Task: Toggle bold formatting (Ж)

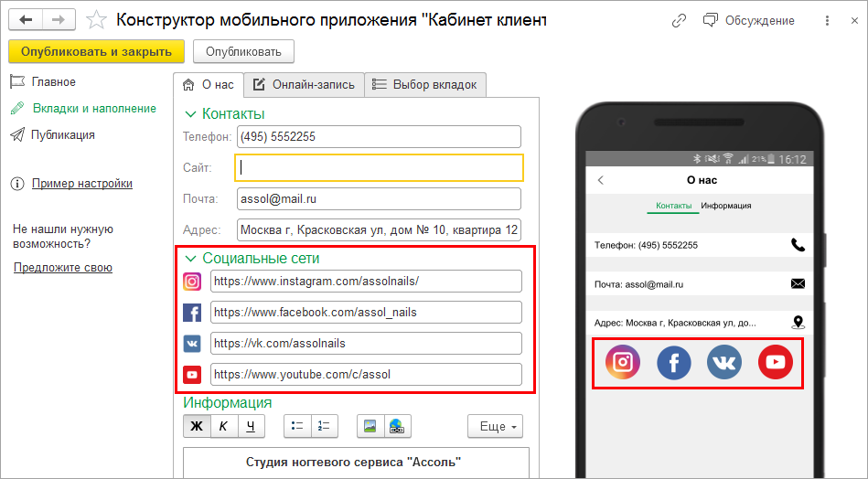Action: tap(197, 426)
